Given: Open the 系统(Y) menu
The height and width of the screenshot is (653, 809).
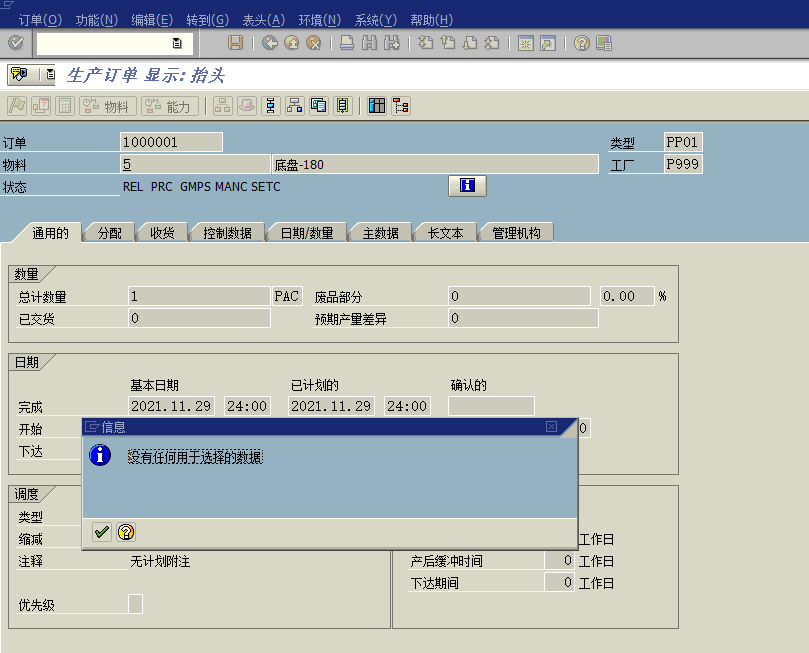Looking at the screenshot, I should click(376, 20).
